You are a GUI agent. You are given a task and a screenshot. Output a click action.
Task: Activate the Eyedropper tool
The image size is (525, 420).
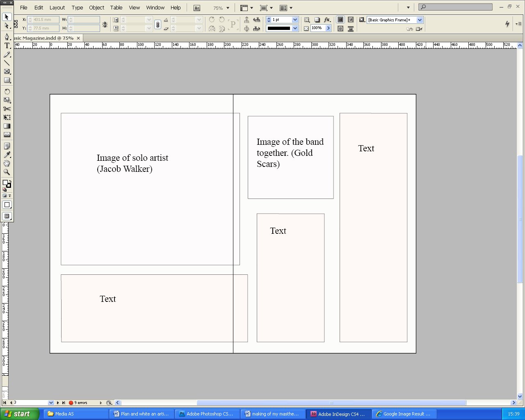7,155
